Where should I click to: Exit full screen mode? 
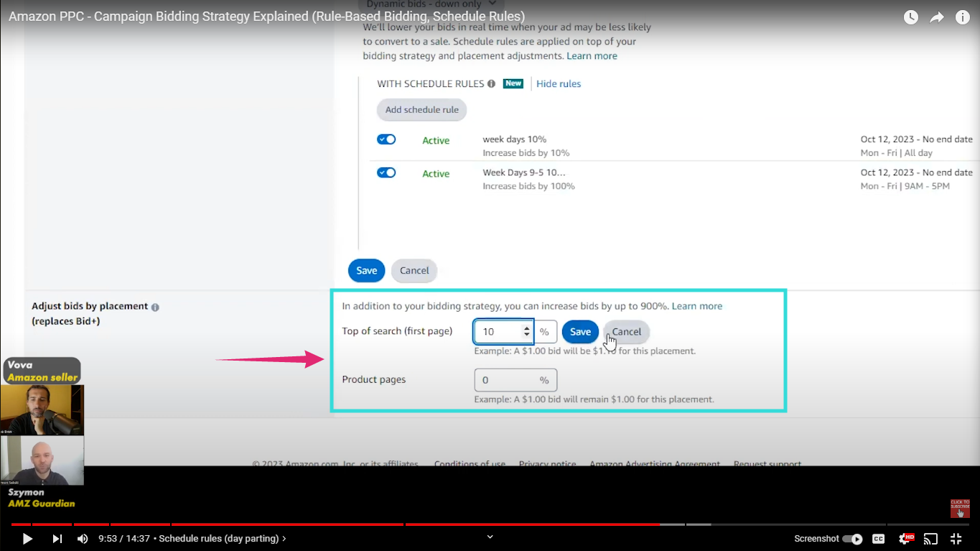pos(956,539)
